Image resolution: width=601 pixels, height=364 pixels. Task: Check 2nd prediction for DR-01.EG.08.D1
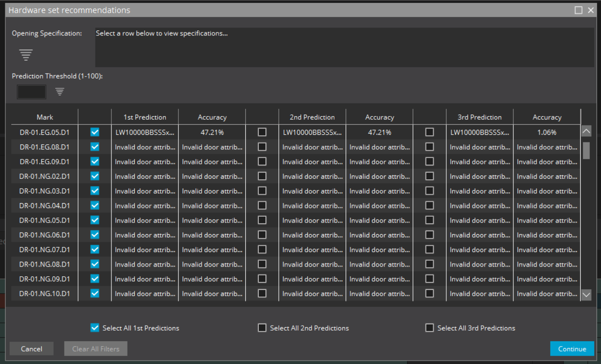click(x=262, y=146)
